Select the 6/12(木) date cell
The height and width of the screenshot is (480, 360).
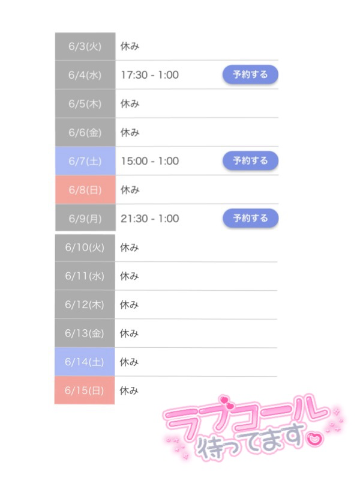point(85,304)
